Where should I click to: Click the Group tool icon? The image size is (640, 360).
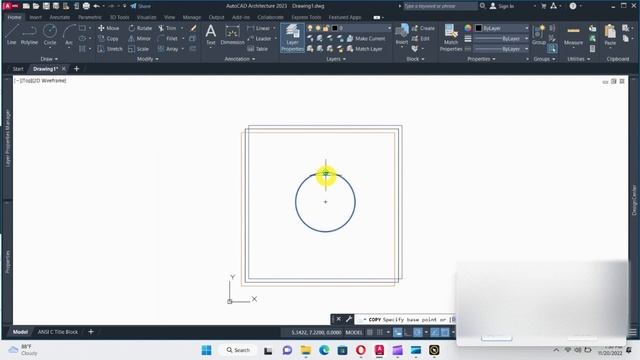(539, 34)
